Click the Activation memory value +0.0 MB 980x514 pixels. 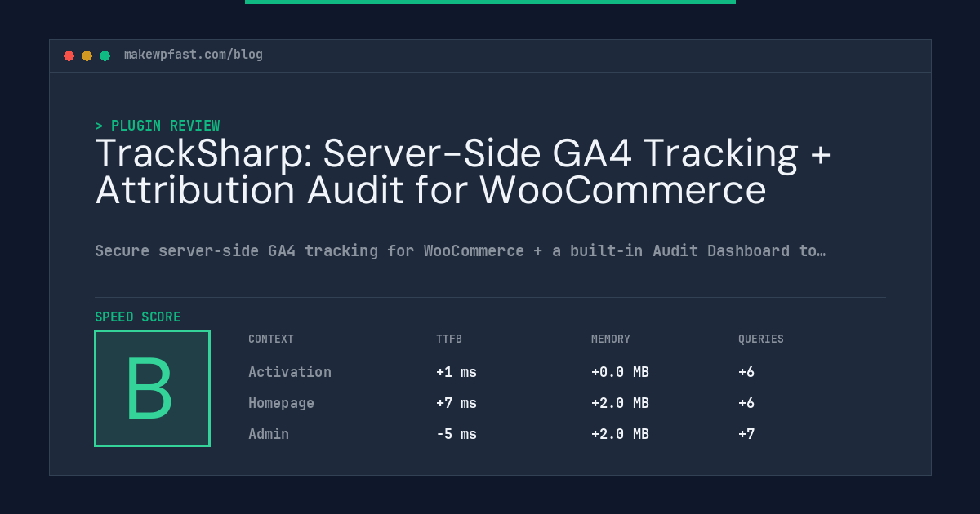pos(620,372)
